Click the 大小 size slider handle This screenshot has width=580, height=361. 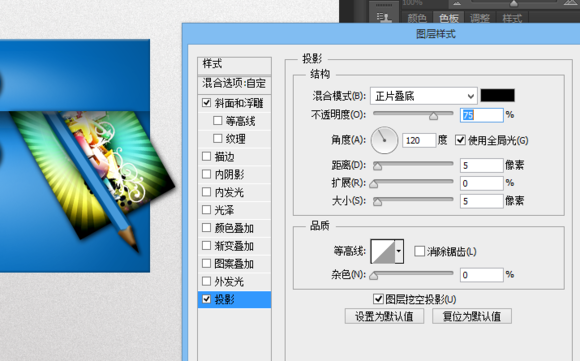pos(377,202)
